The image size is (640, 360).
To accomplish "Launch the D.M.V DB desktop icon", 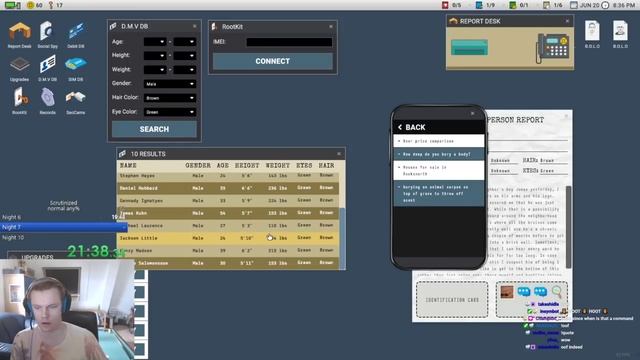I will point(47,69).
